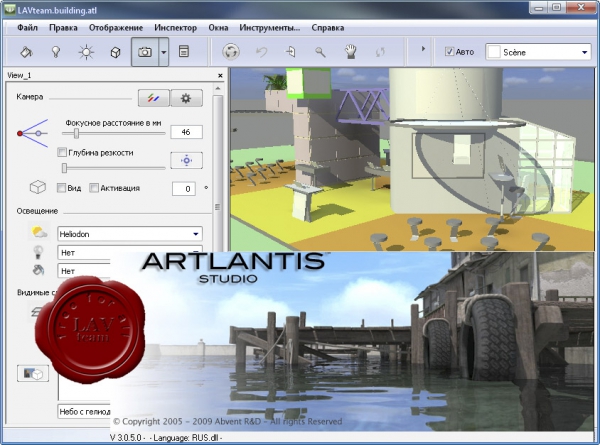Click the move-into-door toolbar icon
The height and width of the screenshot is (445, 600).
pyautogui.click(x=291, y=51)
